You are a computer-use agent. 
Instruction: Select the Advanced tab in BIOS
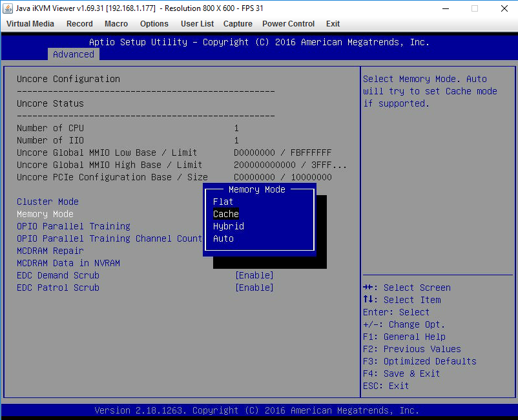(x=73, y=54)
